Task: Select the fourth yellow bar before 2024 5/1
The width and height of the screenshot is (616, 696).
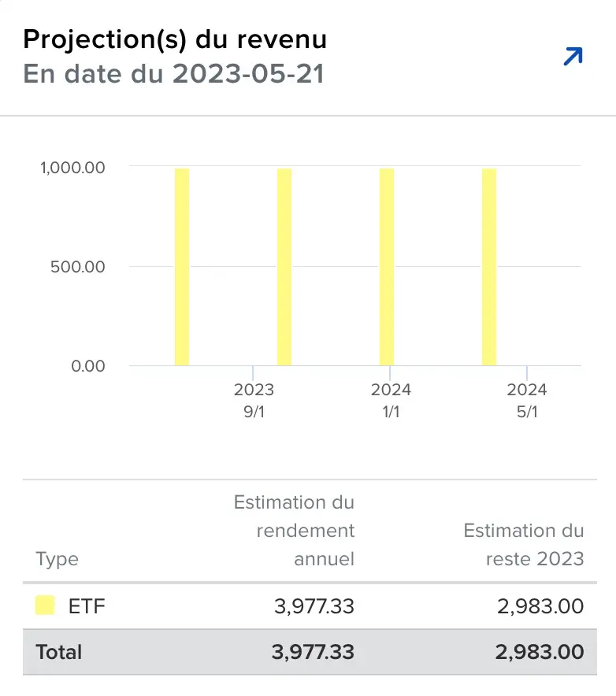Action: (x=489, y=267)
